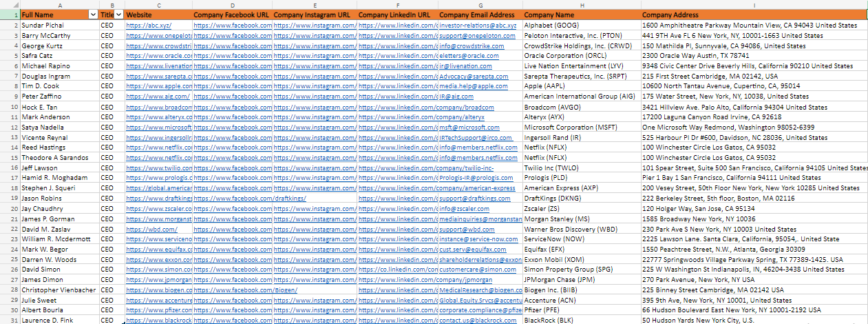
Task: Open the customercare@simon.com email link
Action: point(477,270)
